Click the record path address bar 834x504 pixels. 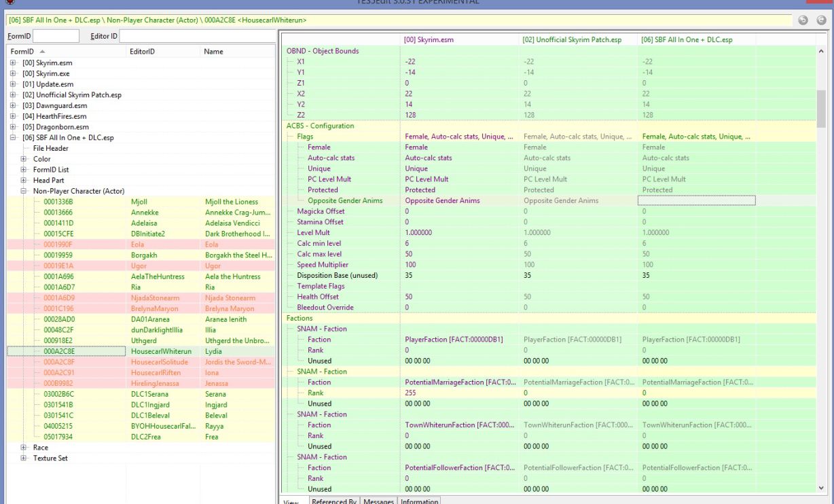[x=399, y=20]
